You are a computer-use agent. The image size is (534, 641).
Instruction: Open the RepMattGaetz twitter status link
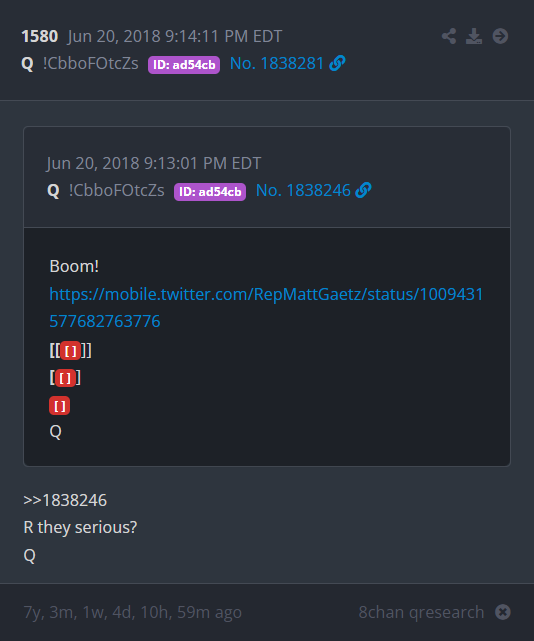click(266, 307)
